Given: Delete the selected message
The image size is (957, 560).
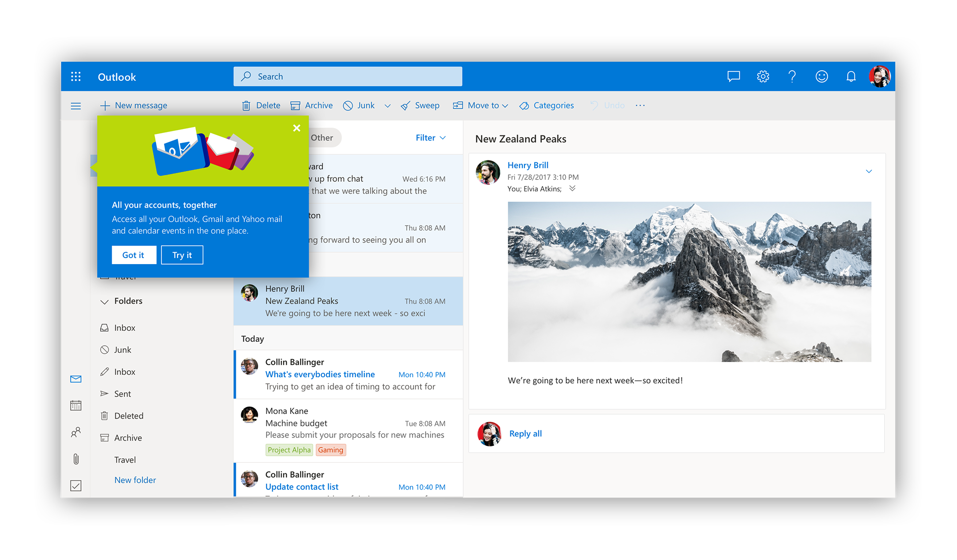Looking at the screenshot, I should pyautogui.click(x=261, y=106).
